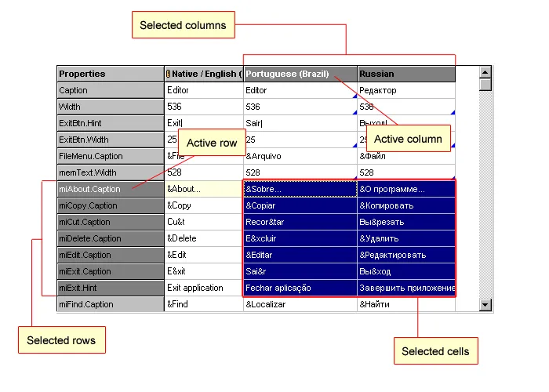Select the miExit.Hint row header

point(110,288)
